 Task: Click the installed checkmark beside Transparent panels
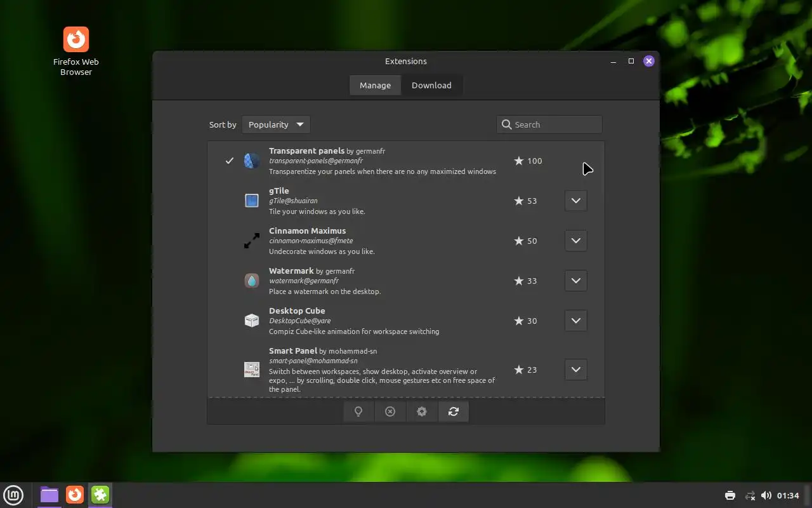230,161
